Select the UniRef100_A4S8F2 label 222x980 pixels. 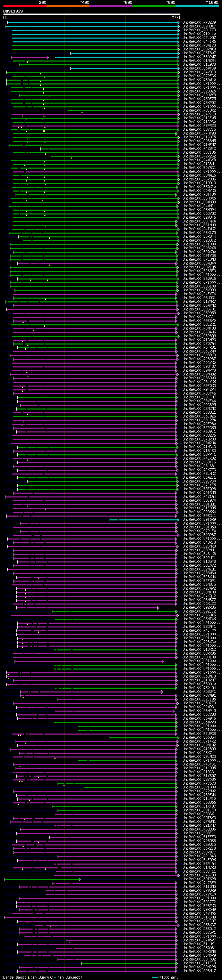pos(199,149)
